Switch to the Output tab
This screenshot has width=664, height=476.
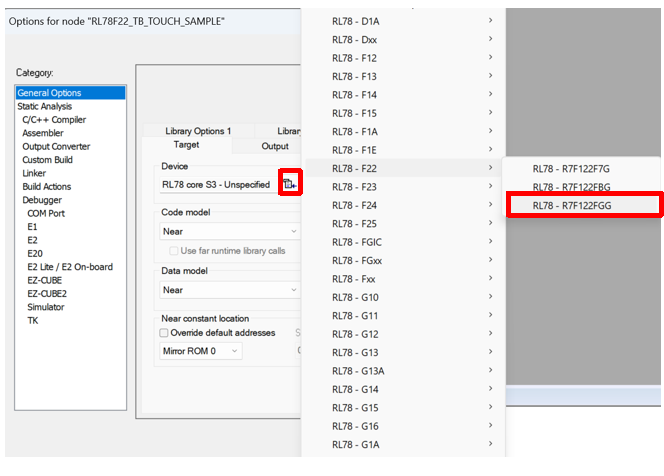click(x=275, y=146)
